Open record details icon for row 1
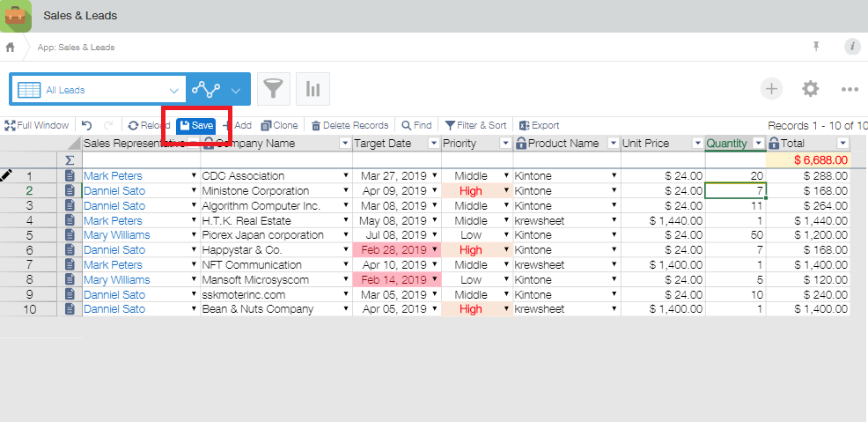 tap(70, 176)
